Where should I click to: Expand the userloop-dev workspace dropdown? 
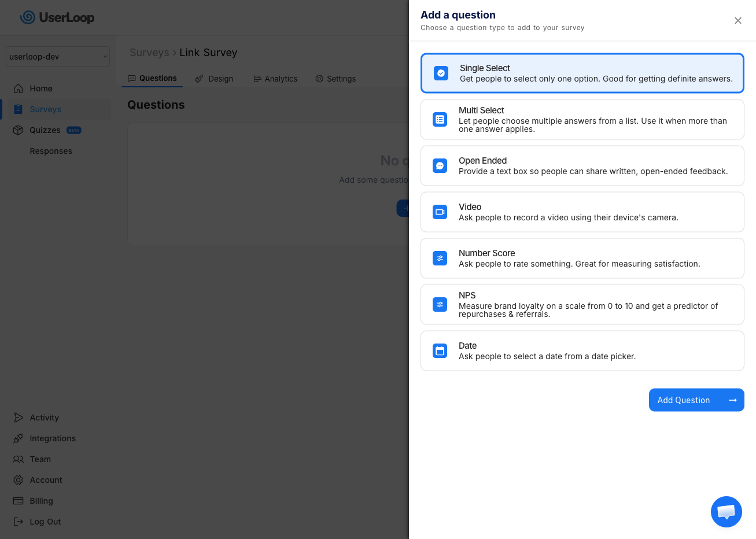[58, 57]
